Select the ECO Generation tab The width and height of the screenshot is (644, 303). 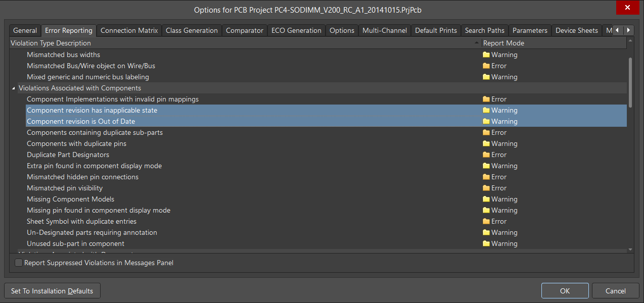coord(296,30)
